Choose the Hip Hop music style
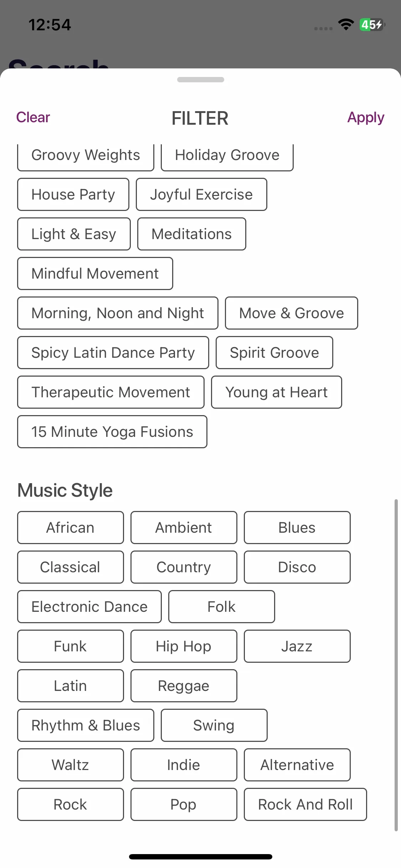The width and height of the screenshot is (401, 868). (184, 646)
